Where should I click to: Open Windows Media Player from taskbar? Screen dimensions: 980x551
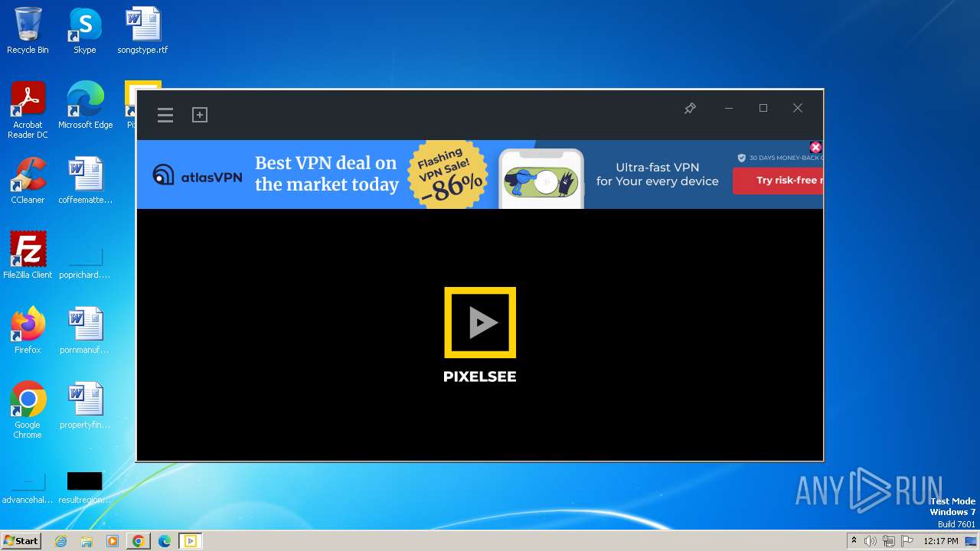[x=113, y=541]
